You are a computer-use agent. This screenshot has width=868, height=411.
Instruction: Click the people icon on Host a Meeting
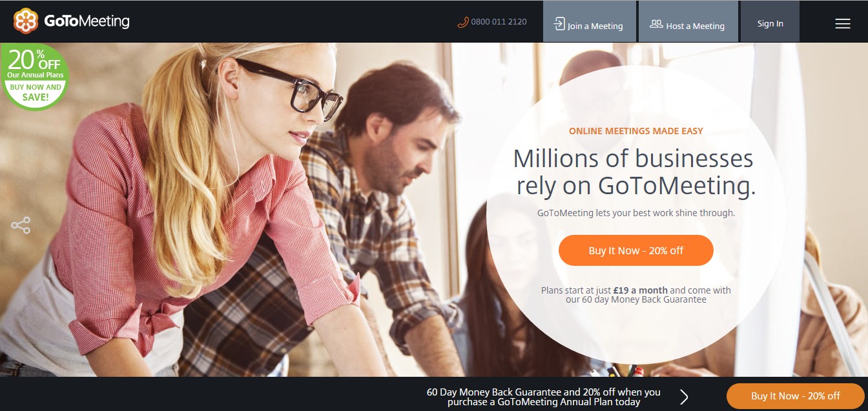tap(656, 25)
